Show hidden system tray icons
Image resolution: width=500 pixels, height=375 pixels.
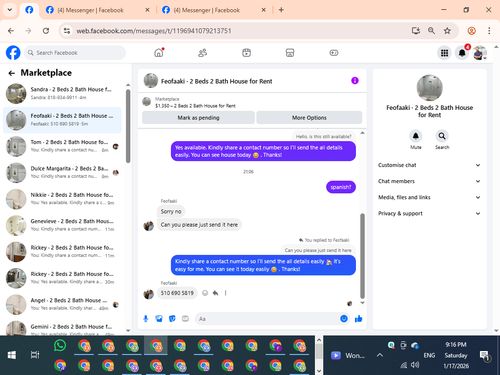tap(380, 355)
